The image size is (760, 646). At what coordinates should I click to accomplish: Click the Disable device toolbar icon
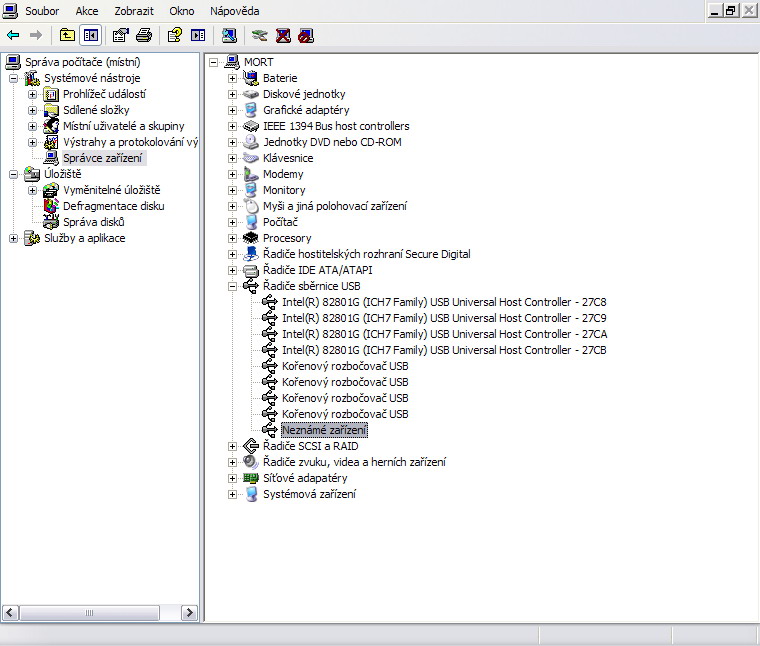306,35
